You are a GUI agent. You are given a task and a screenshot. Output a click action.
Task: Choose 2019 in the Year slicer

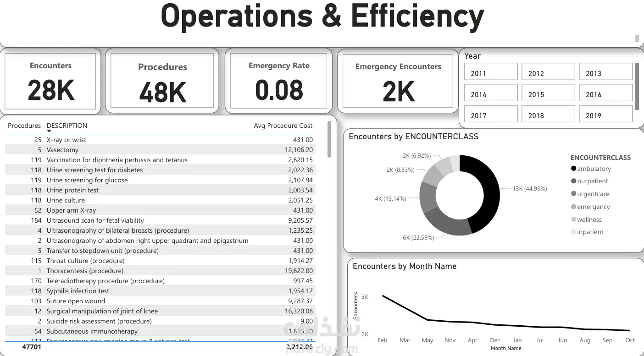(605, 114)
